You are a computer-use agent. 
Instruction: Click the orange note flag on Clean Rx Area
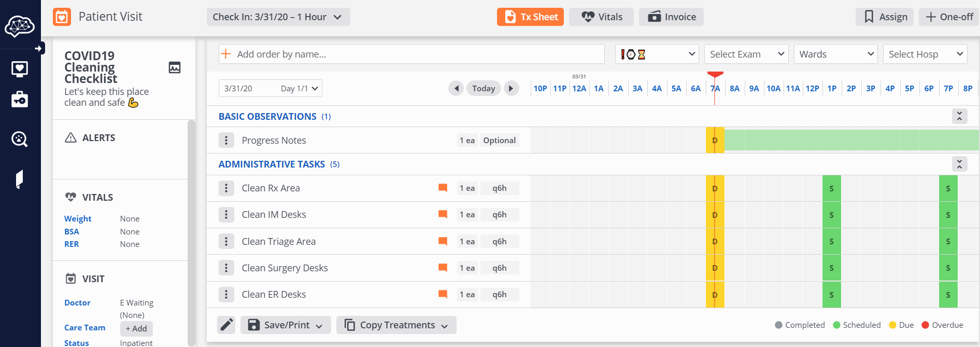tap(443, 188)
